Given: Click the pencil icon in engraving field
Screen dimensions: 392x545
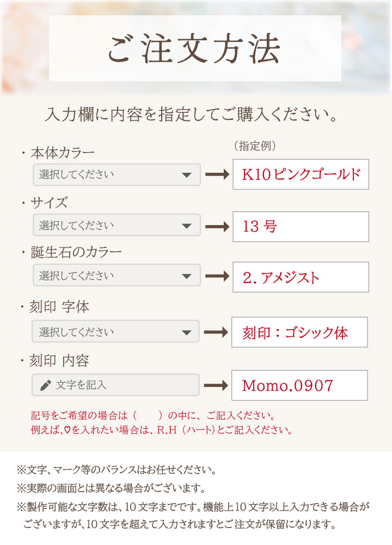Looking at the screenshot, I should [46, 385].
